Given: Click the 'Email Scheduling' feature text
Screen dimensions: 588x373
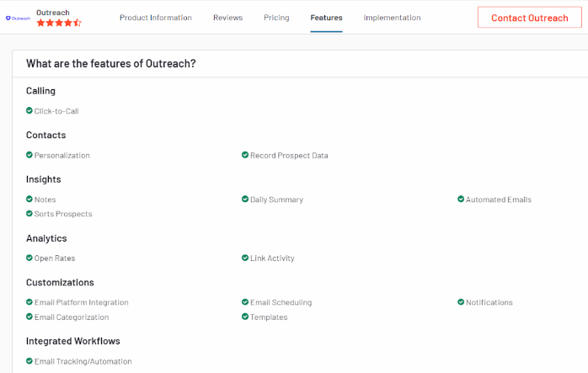Looking at the screenshot, I should (281, 302).
